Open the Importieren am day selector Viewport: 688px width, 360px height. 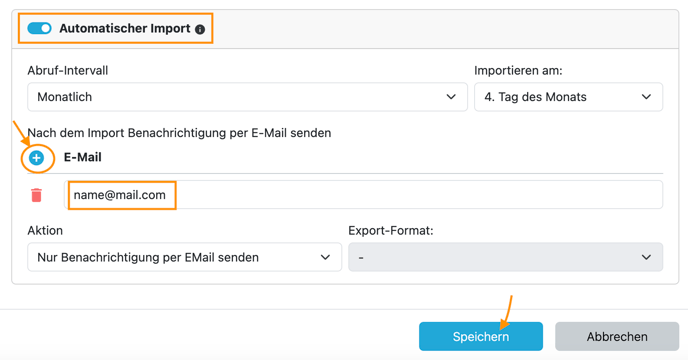pos(569,97)
